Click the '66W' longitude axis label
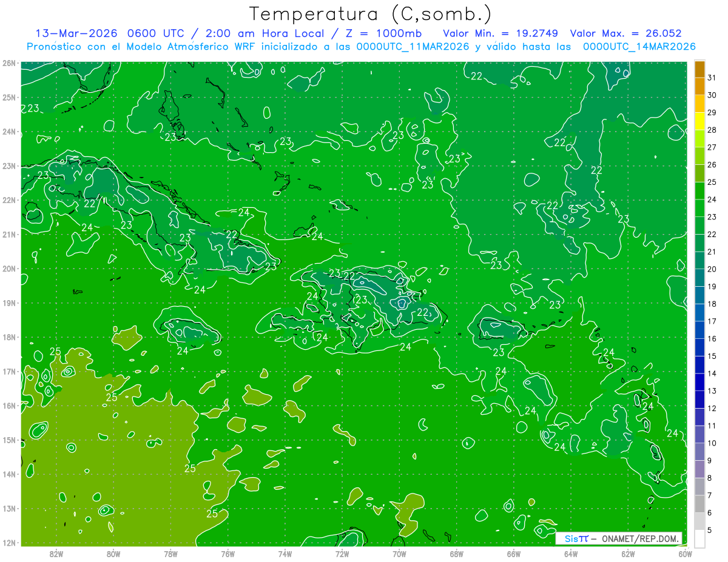 (x=514, y=554)
